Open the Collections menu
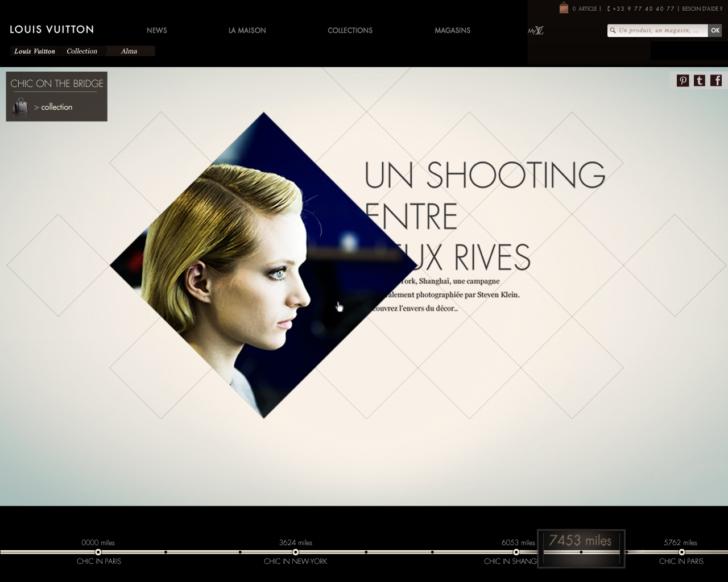Image resolution: width=728 pixels, height=582 pixels. 350,31
